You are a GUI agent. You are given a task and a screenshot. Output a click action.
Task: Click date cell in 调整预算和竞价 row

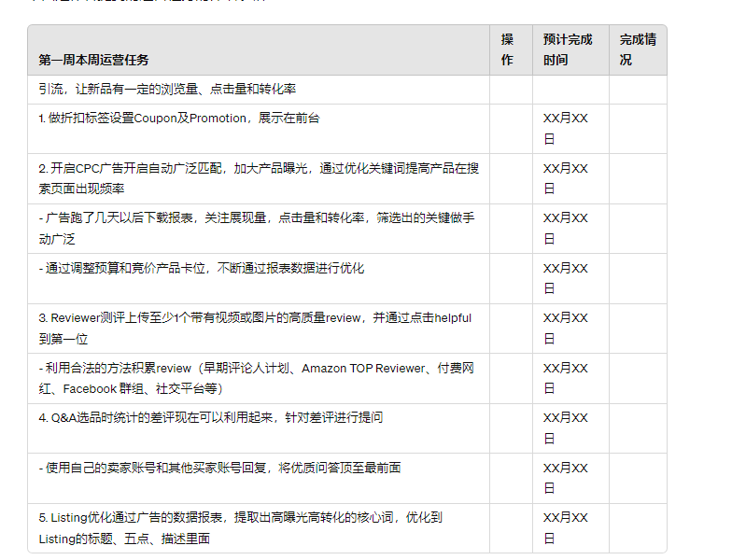tap(566, 278)
